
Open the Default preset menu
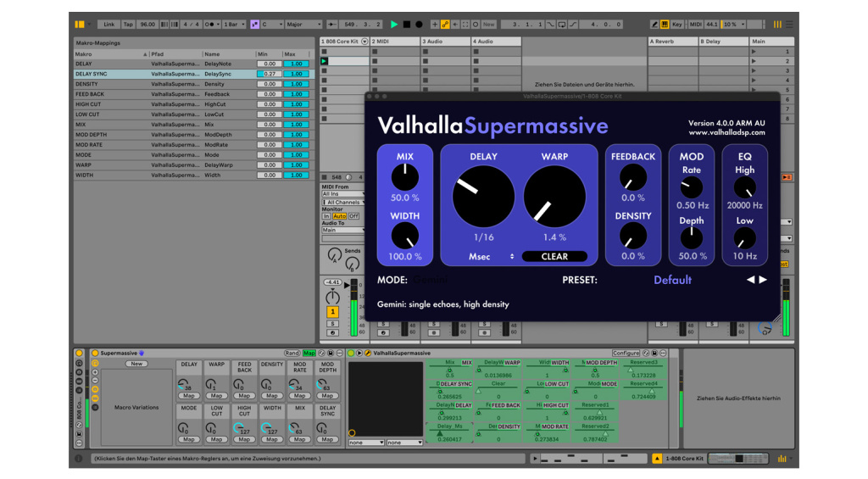click(672, 280)
